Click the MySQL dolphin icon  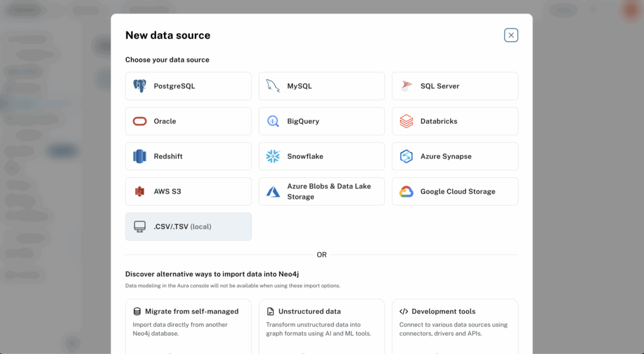[273, 86]
